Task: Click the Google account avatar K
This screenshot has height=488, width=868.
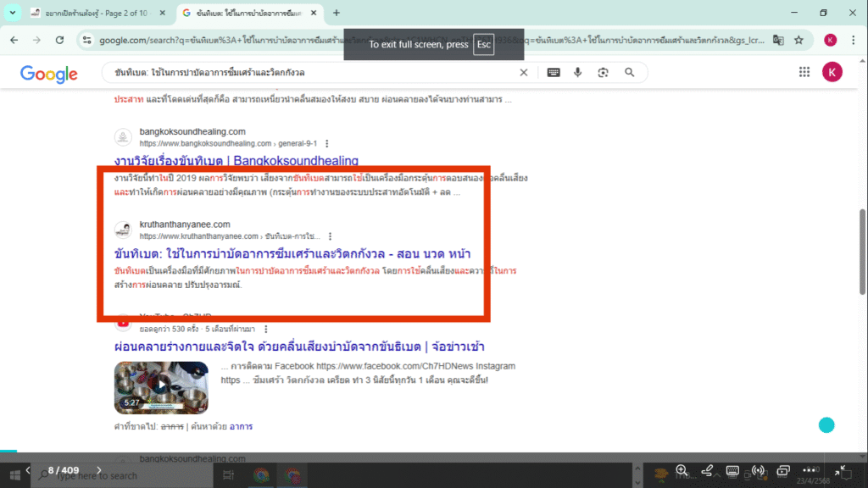Action: tap(832, 71)
